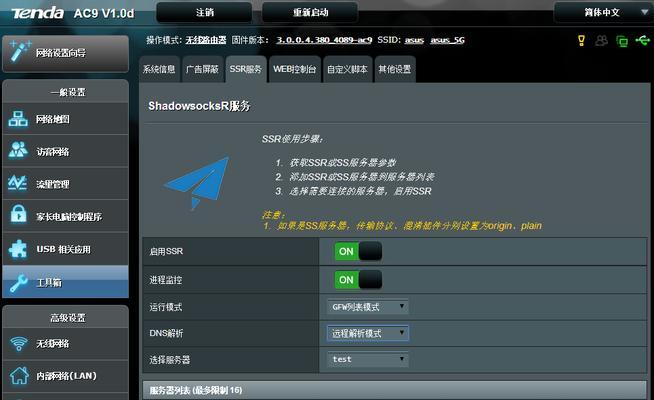Click the users status icon in header

tap(601, 40)
